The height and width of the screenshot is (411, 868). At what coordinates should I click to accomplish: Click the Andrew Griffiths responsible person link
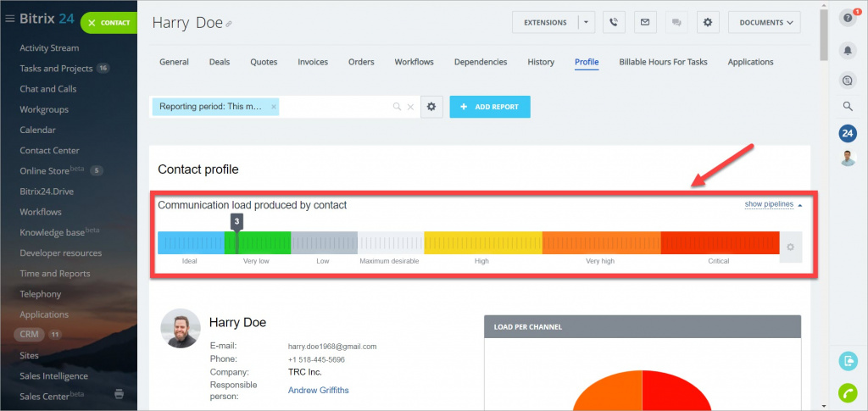pos(319,390)
